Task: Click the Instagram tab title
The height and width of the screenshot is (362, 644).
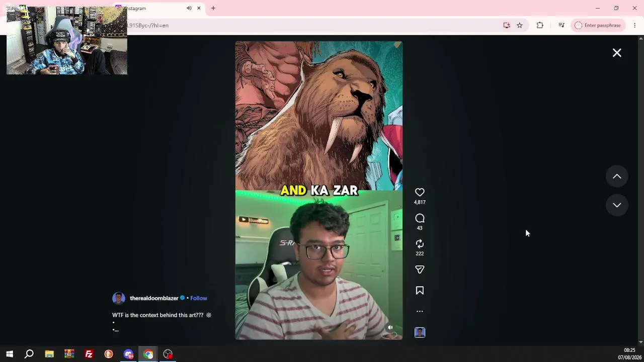Action: coord(135,8)
